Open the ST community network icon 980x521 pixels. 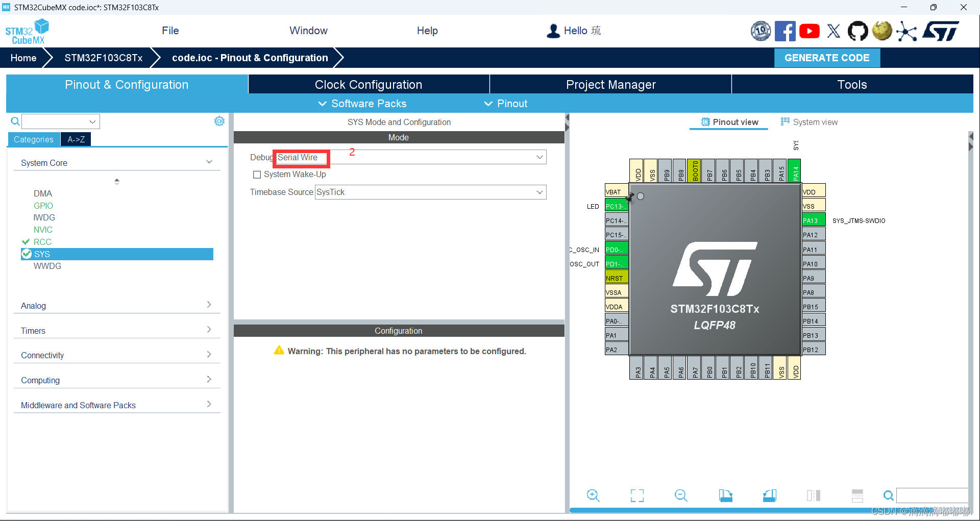click(x=906, y=31)
